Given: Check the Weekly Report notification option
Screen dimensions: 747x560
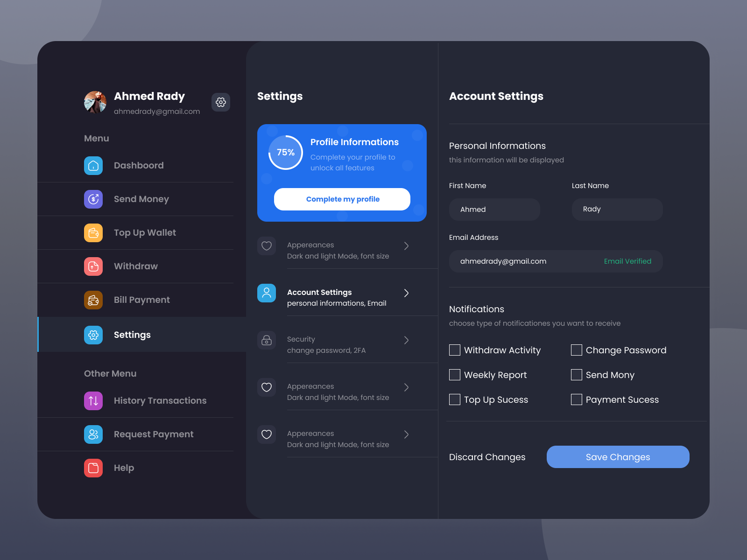Looking at the screenshot, I should (454, 375).
